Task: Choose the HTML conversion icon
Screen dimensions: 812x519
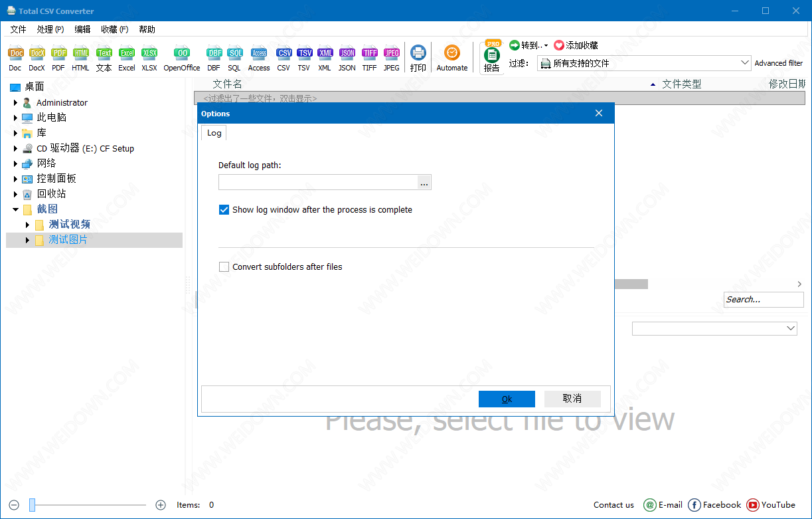Action: 80,58
